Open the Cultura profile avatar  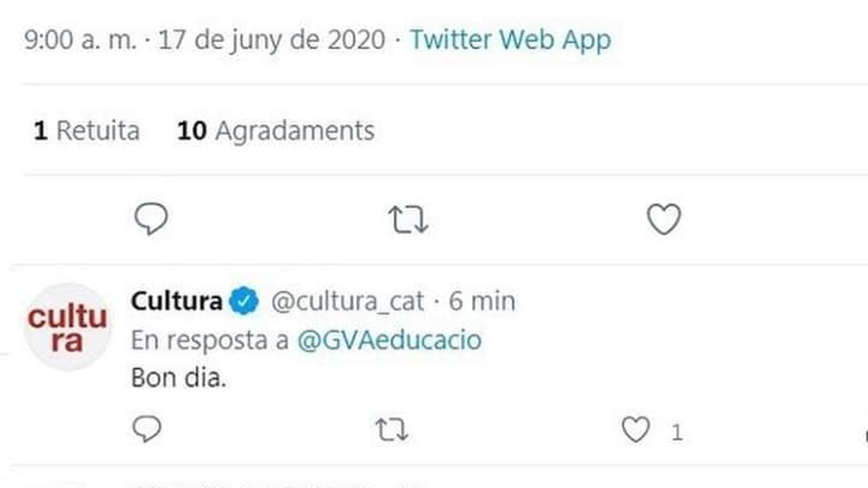68,327
